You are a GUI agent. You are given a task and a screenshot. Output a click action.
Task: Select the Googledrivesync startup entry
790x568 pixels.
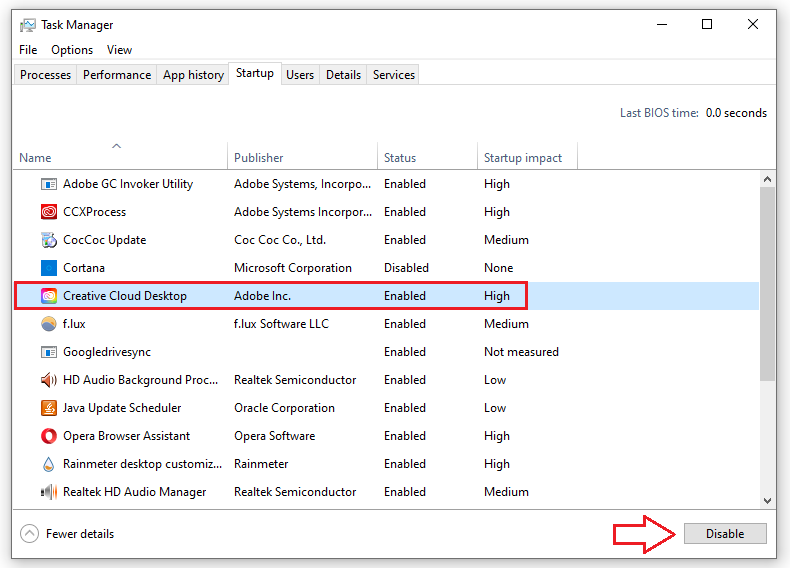tap(107, 352)
